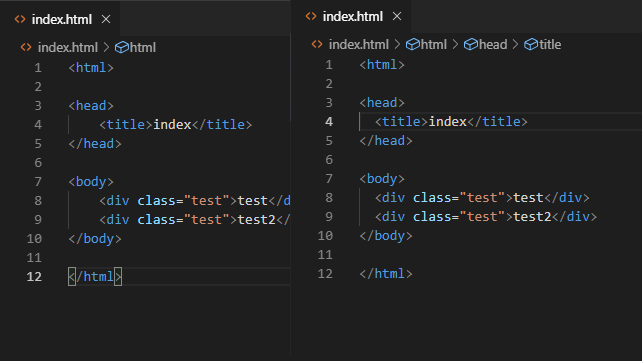Click <body> tag on line 7, left editor

pos(91,182)
